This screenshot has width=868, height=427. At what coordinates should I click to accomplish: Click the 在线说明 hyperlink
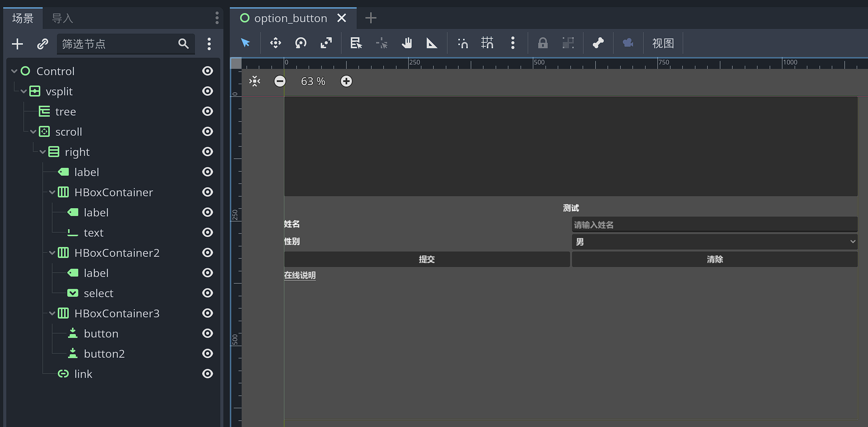pyautogui.click(x=300, y=275)
